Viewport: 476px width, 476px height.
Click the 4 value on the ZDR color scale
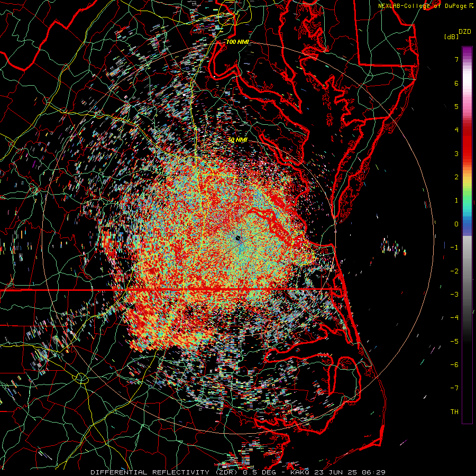pos(456,130)
